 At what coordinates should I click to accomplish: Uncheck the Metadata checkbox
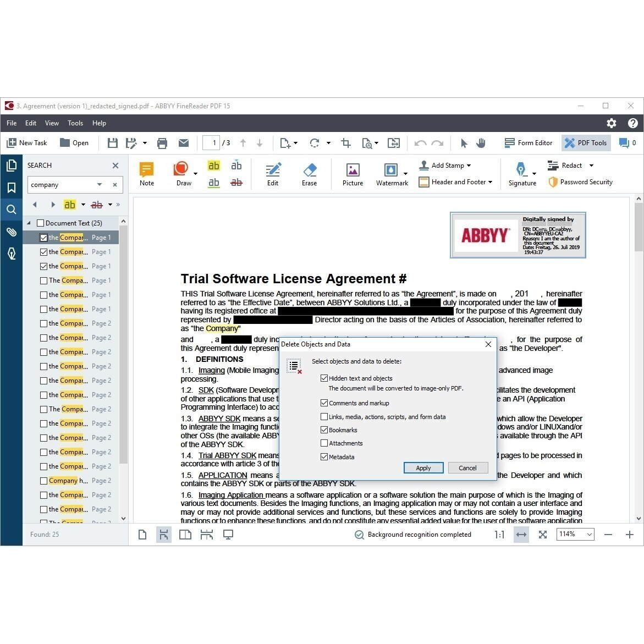coord(324,456)
